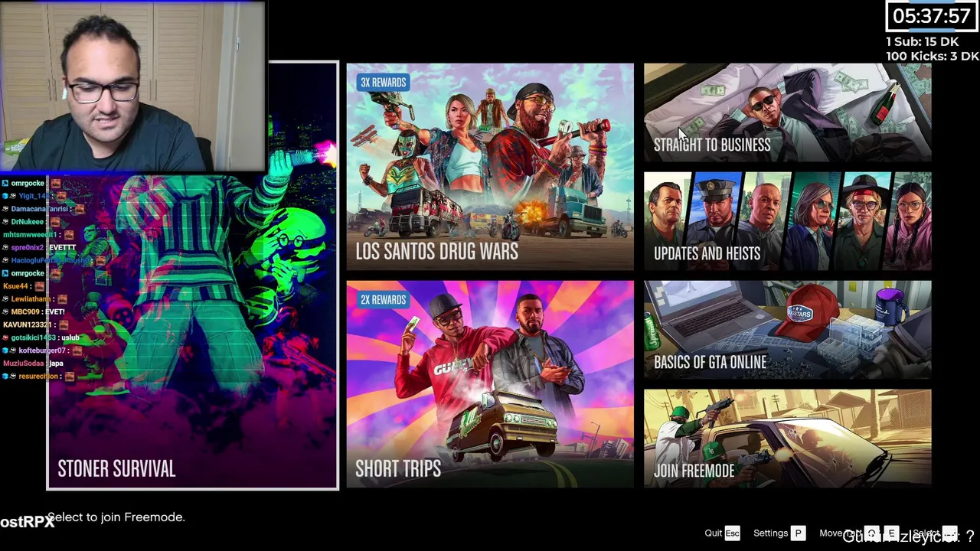Click chat username Ksue44
The width and height of the screenshot is (980, 551).
point(15,286)
